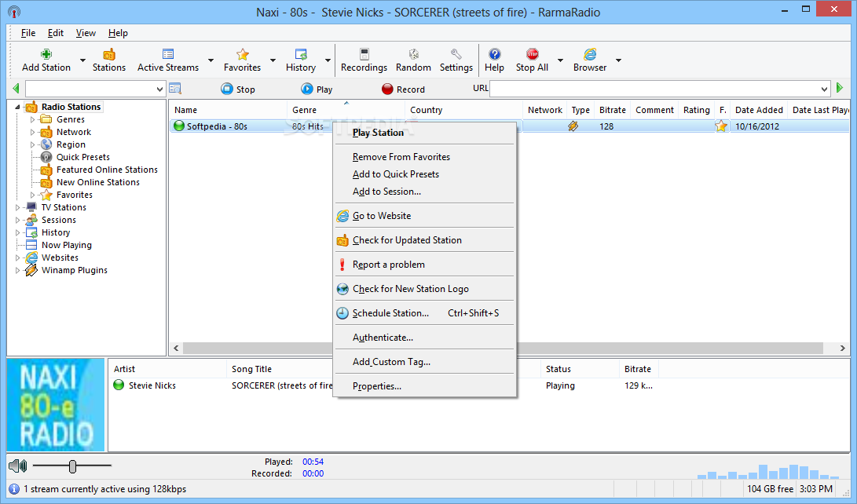Open the Stations toolbar button
This screenshot has width=857, height=504.
[108, 60]
